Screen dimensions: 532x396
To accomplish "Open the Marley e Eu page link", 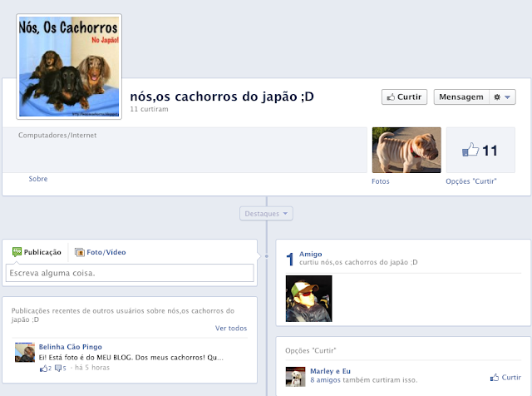I will pyautogui.click(x=330, y=371).
